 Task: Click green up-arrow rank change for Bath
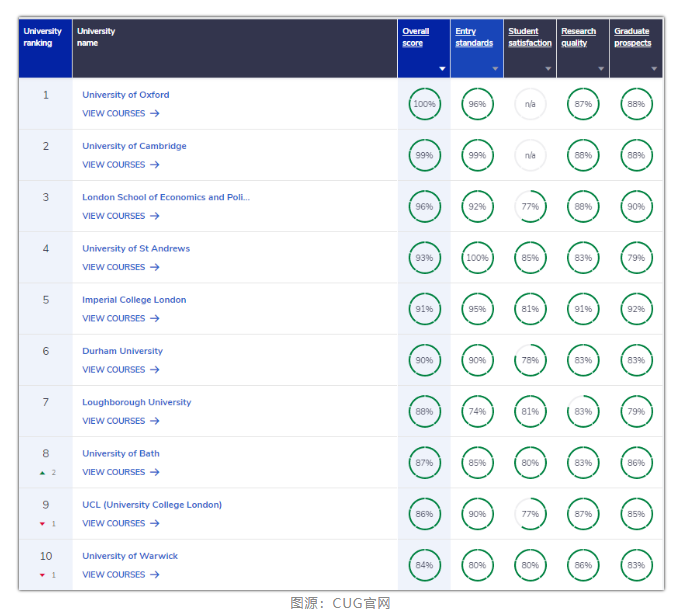pyautogui.click(x=42, y=472)
